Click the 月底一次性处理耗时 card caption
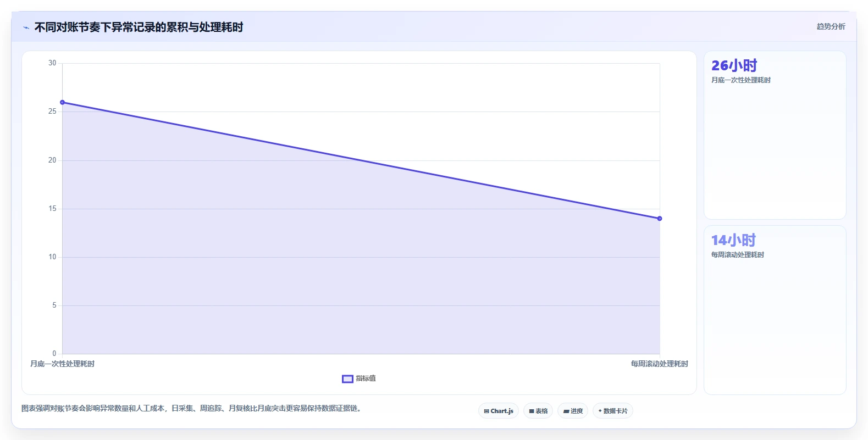 741,80
